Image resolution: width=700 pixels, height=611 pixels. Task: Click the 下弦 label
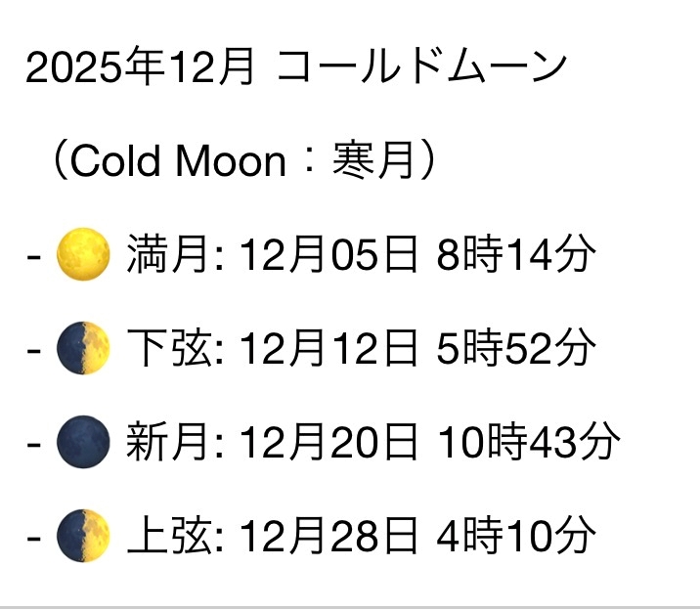pyautogui.click(x=169, y=348)
